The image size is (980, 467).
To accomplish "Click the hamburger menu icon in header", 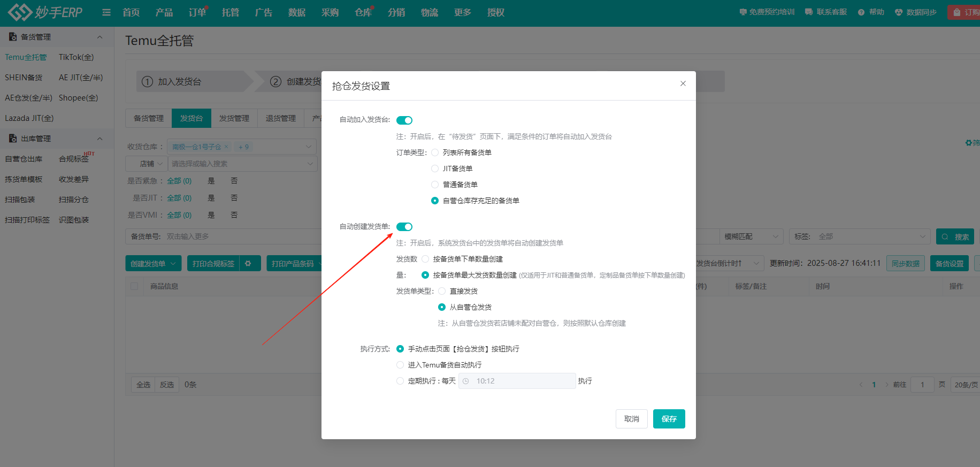I will 106,12.
